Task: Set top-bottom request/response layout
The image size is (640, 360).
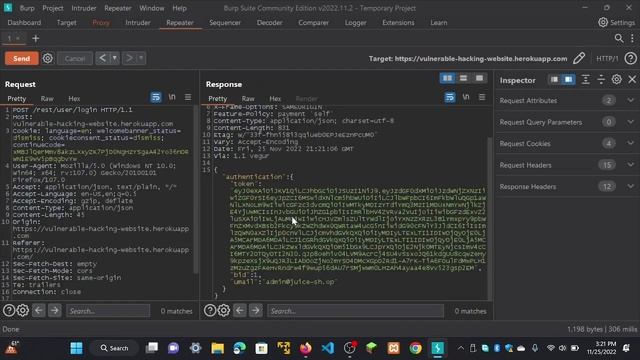Action: tap(463, 78)
